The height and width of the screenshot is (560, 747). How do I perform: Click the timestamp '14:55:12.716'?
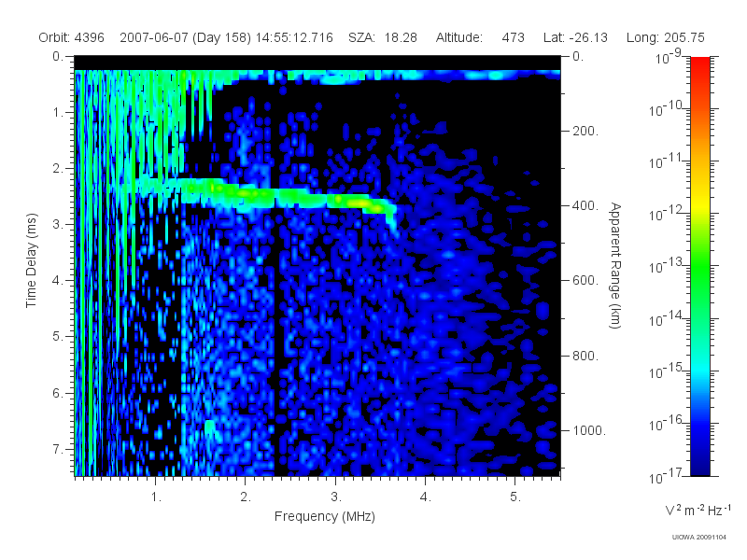tap(294, 37)
